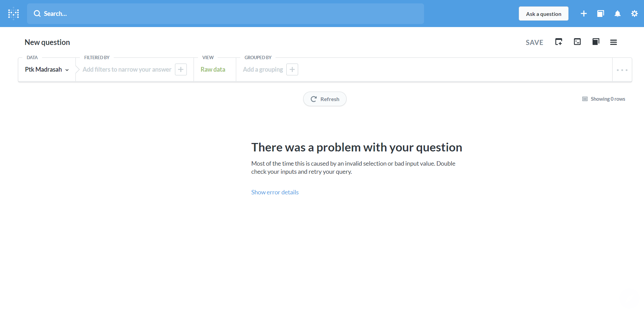The width and height of the screenshot is (644, 313).
Task: View notifications via the bell icon
Action: click(617, 14)
